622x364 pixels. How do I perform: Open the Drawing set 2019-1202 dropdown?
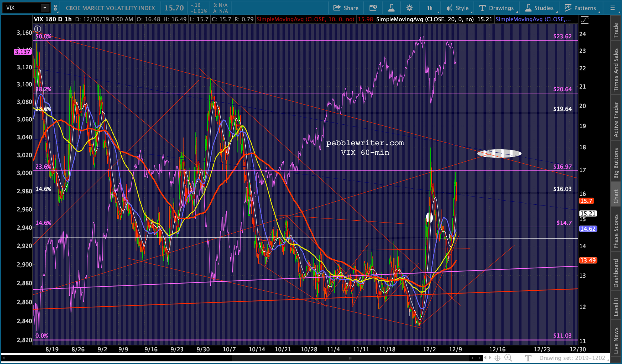(x=574, y=358)
